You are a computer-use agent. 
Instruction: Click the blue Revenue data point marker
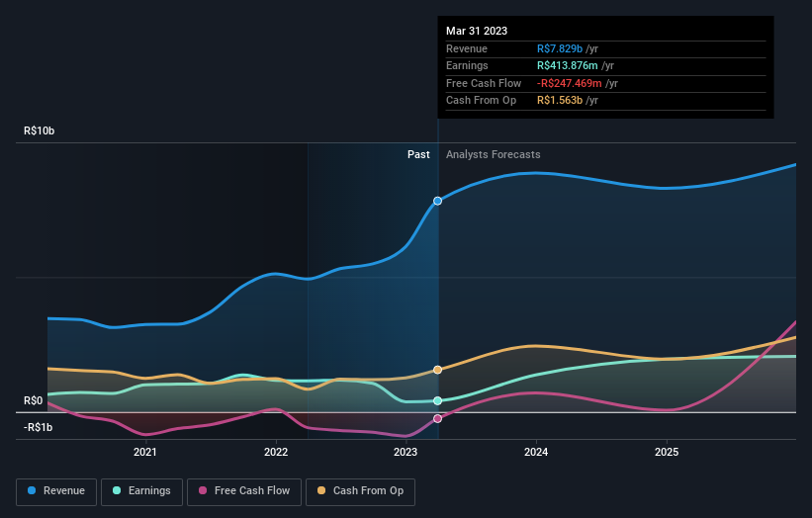click(437, 201)
